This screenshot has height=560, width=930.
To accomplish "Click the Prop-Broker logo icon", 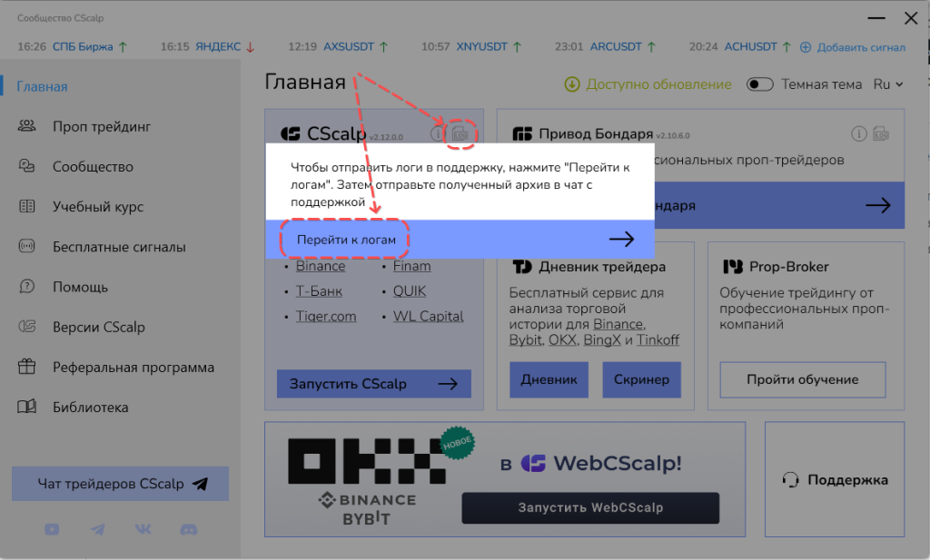I will tap(733, 267).
